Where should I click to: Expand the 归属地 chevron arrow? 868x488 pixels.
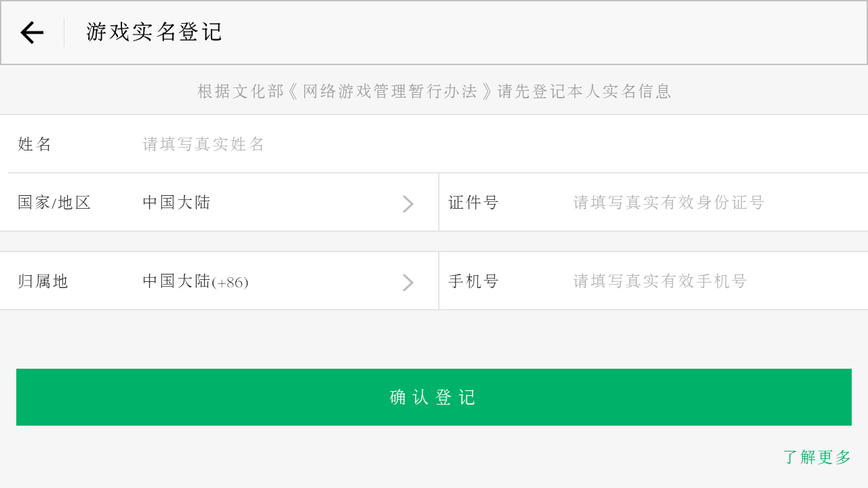point(408,282)
